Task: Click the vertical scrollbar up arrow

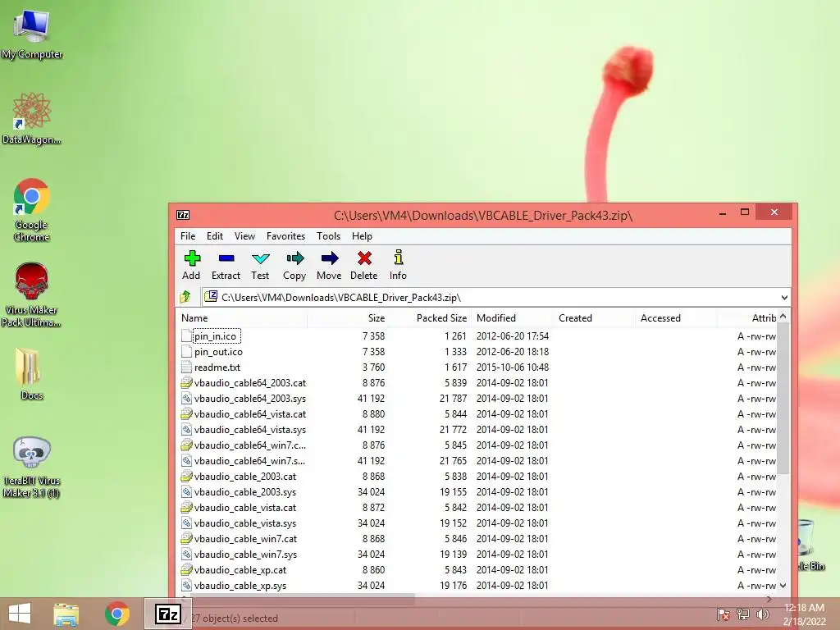Action: tap(783, 317)
